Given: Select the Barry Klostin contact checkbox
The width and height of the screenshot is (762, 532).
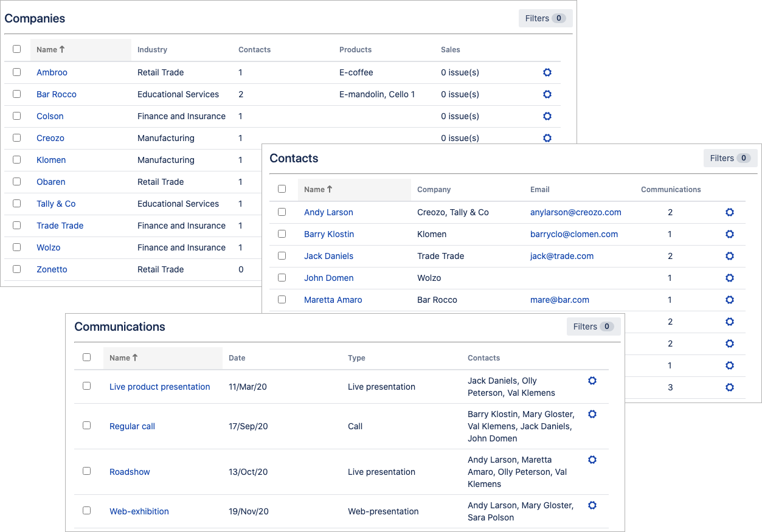Looking at the screenshot, I should (282, 233).
